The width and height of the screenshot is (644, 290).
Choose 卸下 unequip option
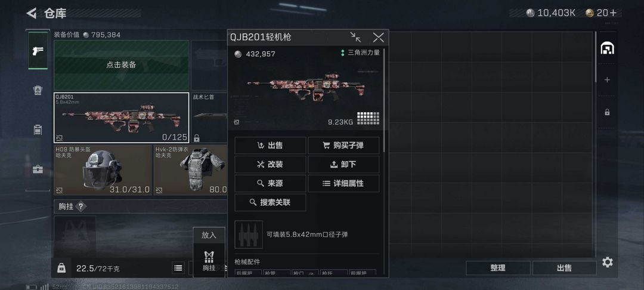pos(344,165)
